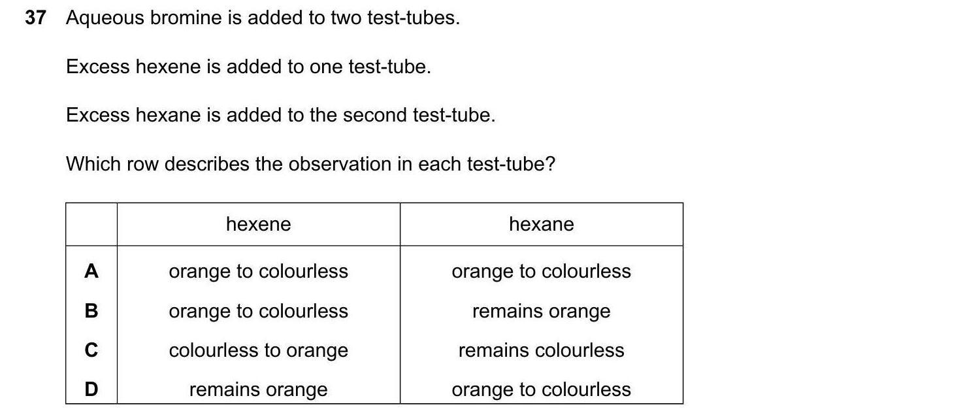Click the 'hexane' column header

click(541, 224)
